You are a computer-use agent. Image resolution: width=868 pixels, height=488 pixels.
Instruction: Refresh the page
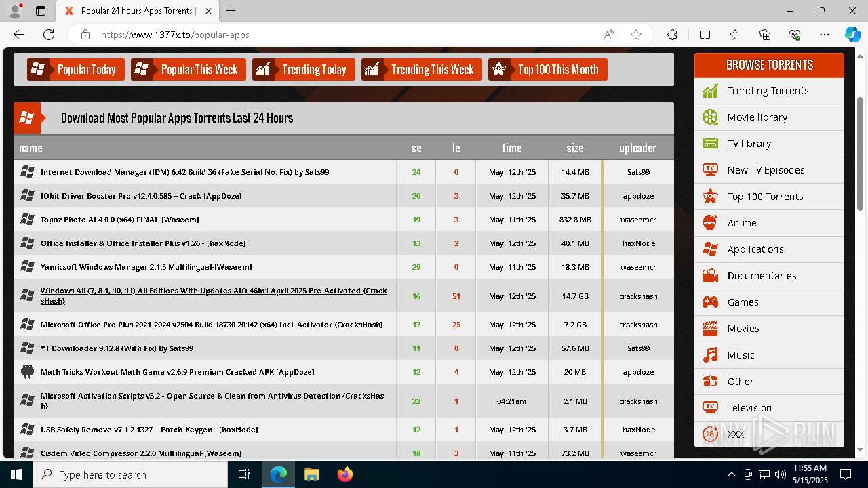point(49,35)
